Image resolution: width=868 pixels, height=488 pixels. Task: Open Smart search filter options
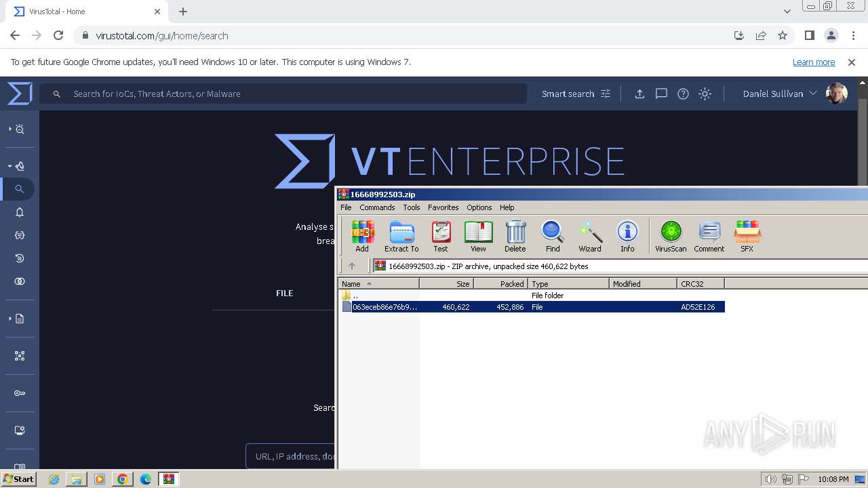pyautogui.click(x=576, y=94)
